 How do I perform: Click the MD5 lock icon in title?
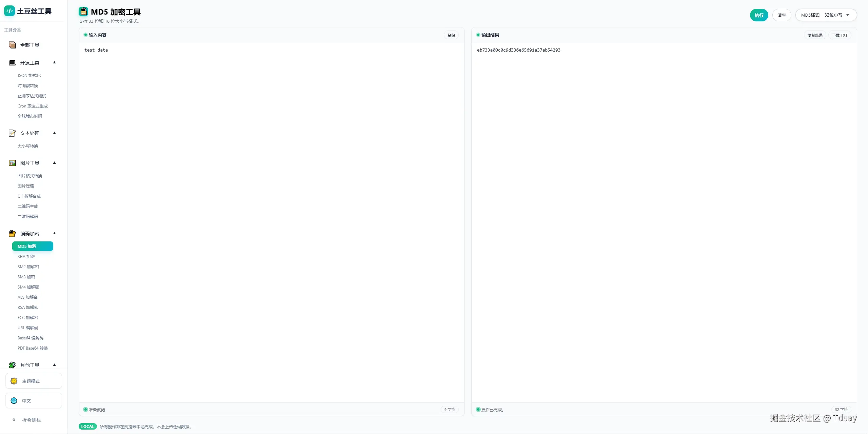pyautogui.click(x=83, y=12)
